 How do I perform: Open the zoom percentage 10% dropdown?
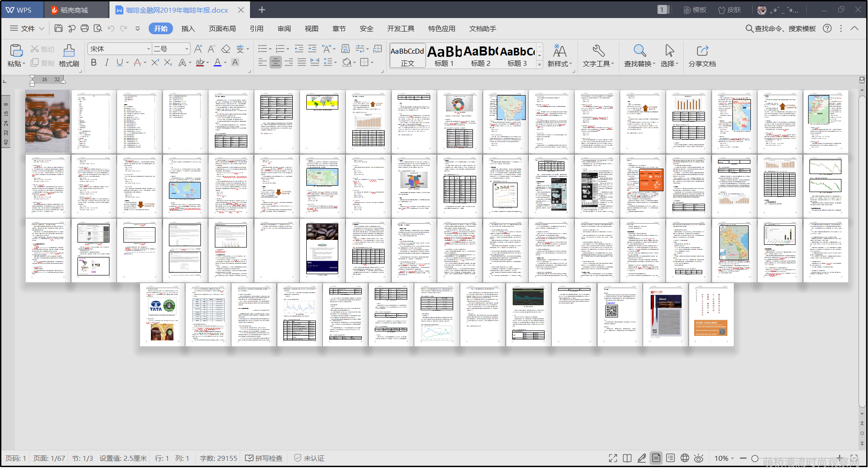(x=724, y=458)
